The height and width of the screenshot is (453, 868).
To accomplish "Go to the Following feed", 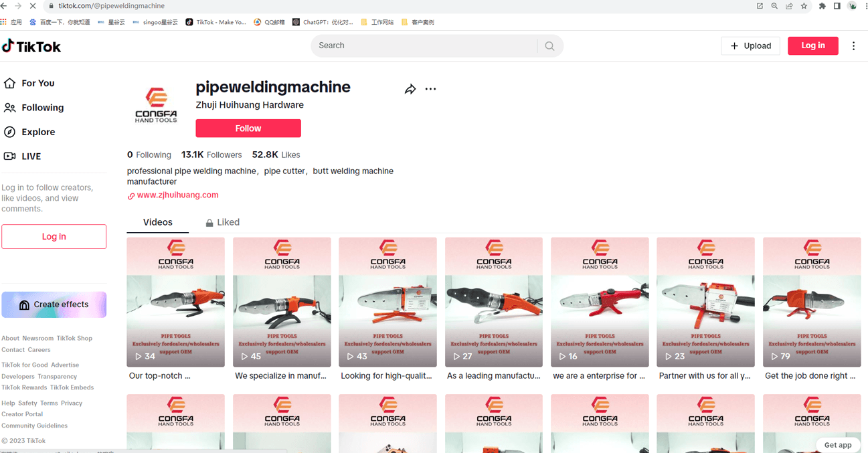I will 34,108.
